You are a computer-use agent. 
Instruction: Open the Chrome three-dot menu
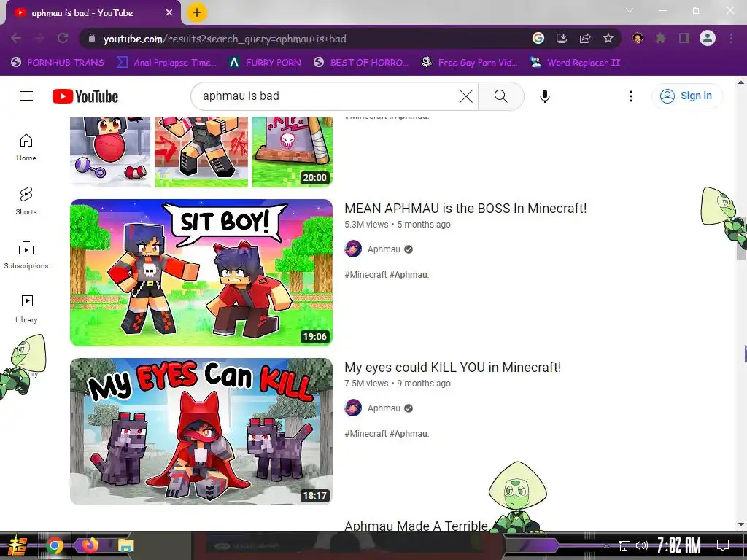731,38
